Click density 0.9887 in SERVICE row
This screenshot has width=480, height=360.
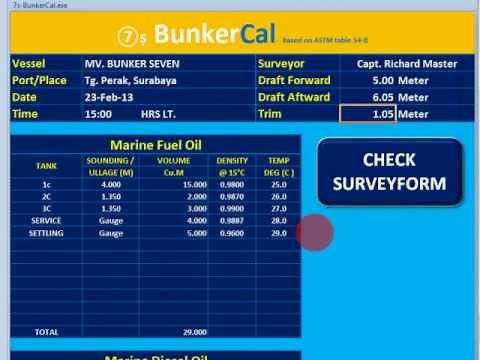click(x=232, y=221)
